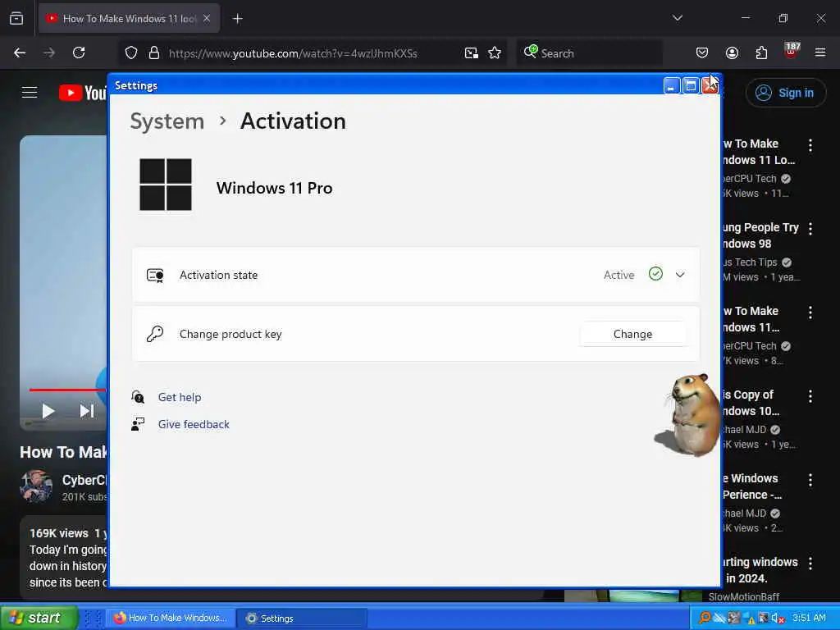Image resolution: width=840 pixels, height=630 pixels.
Task: Click the tracking protection shield icon
Action: pyautogui.click(x=131, y=53)
